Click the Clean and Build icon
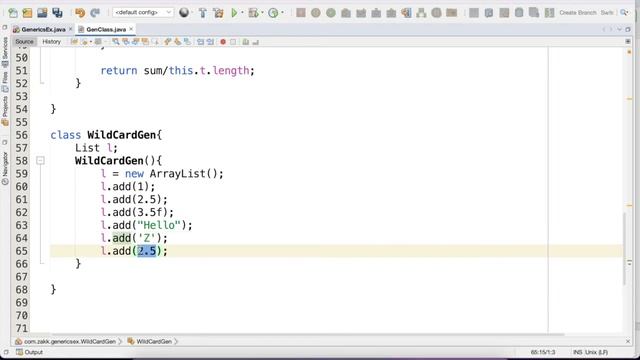Screen dimensions: 640x360 click(x=218, y=13)
